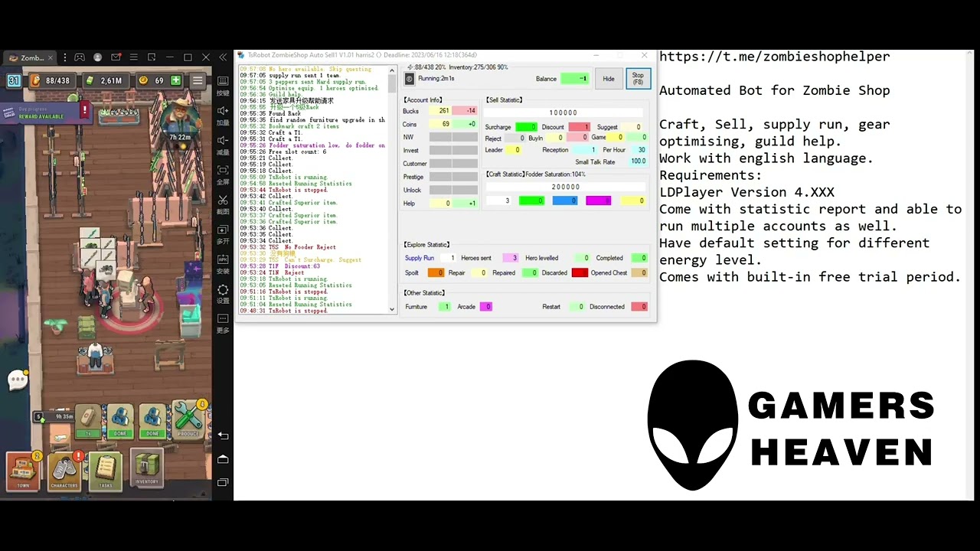
Task: Collect the second DONE crafting slot
Action: [x=152, y=421]
